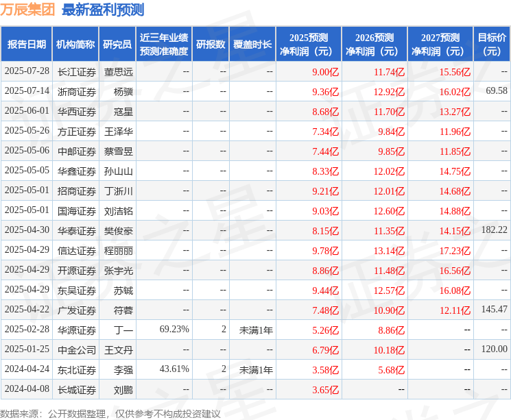Click the 数据来源 disclaimer footer text
This screenshot has height=420, width=511.
[110, 414]
